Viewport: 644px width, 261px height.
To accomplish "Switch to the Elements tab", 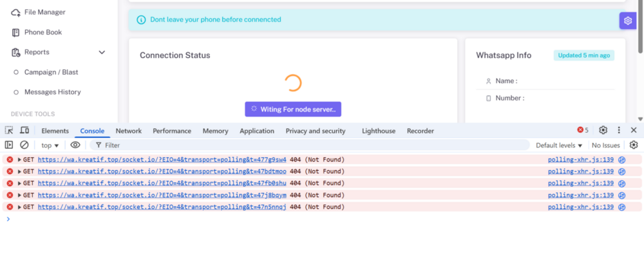I will (x=55, y=131).
